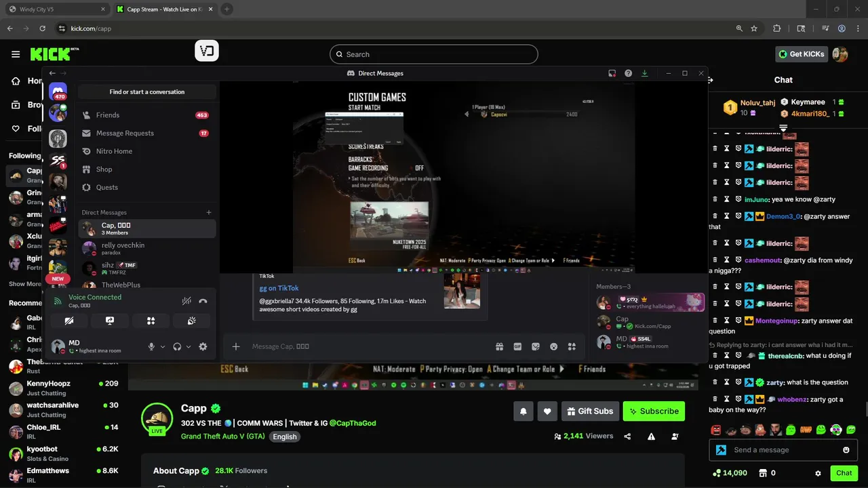868x488 pixels.
Task: Open the Kick hamburger menu
Action: tap(16, 54)
